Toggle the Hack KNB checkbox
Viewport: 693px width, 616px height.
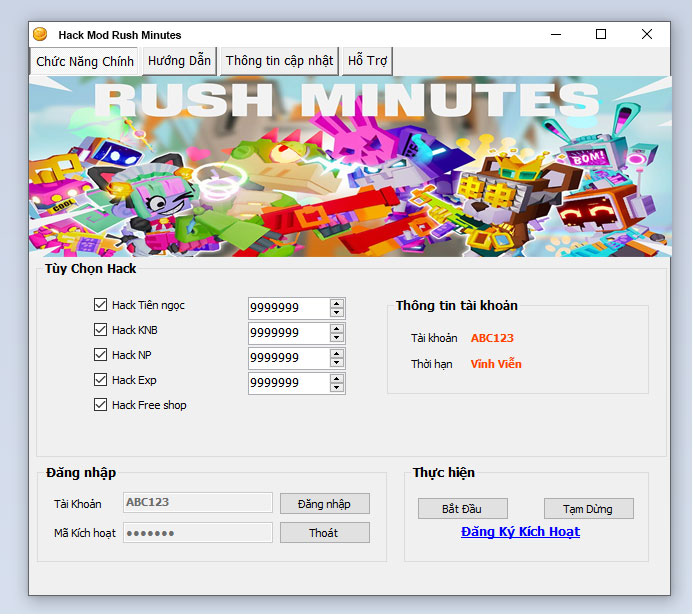tap(100, 330)
